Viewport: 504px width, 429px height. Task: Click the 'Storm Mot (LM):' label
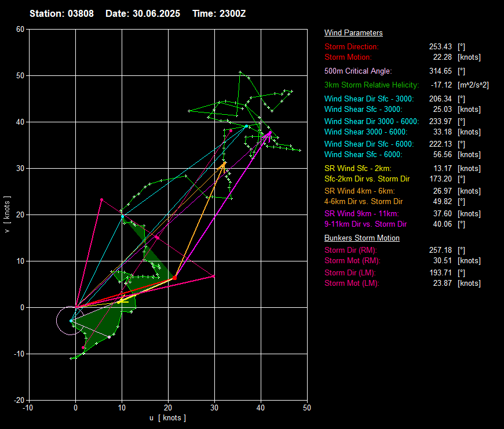tap(352, 283)
